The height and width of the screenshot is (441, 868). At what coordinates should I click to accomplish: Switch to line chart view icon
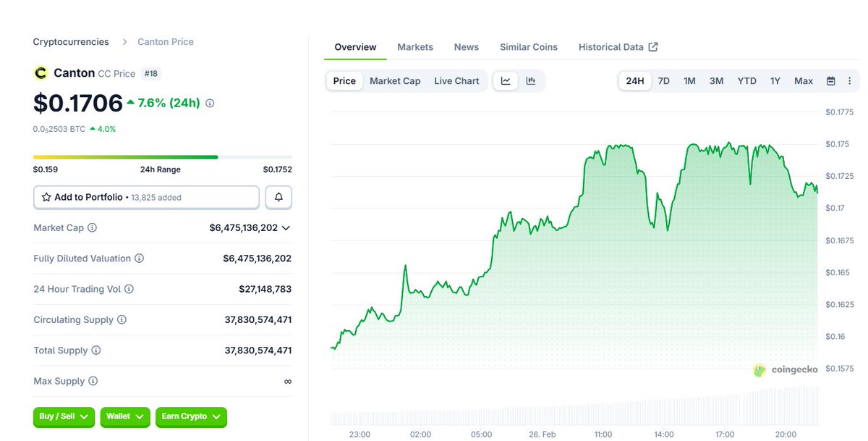pos(506,81)
